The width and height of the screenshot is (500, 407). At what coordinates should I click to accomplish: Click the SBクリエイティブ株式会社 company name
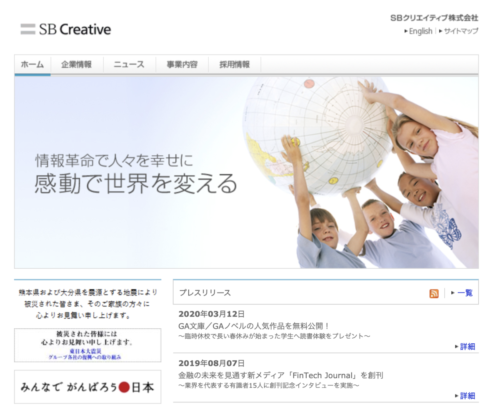pyautogui.click(x=434, y=18)
